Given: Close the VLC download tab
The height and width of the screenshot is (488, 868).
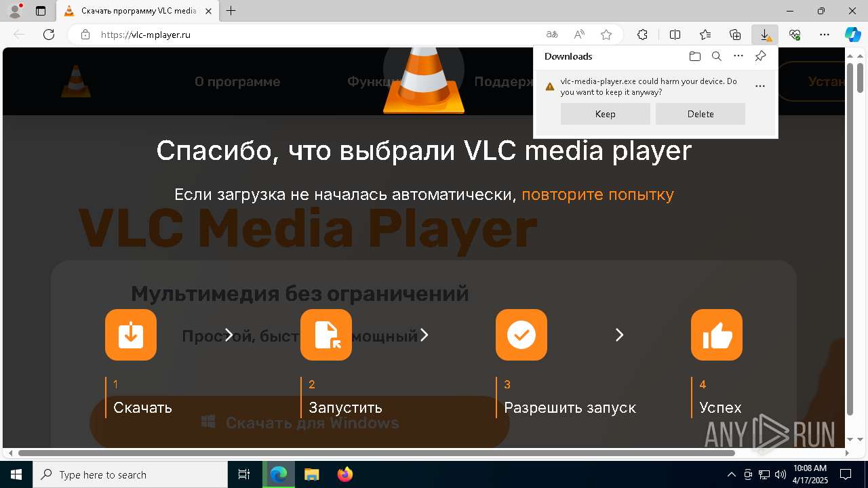Looking at the screenshot, I should click(x=208, y=11).
